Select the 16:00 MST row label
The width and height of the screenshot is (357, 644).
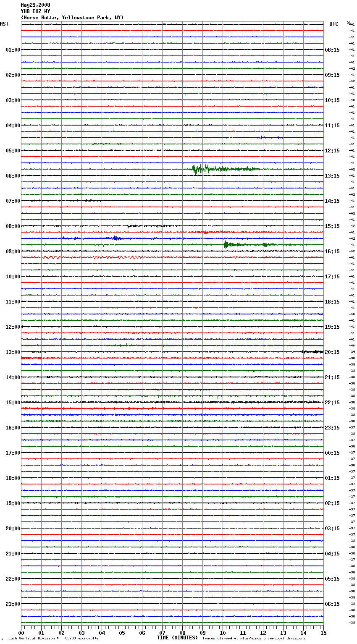(x=13, y=428)
